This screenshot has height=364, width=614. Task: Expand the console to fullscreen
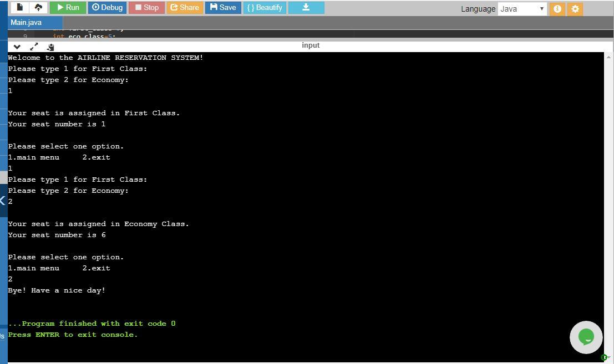(x=34, y=47)
